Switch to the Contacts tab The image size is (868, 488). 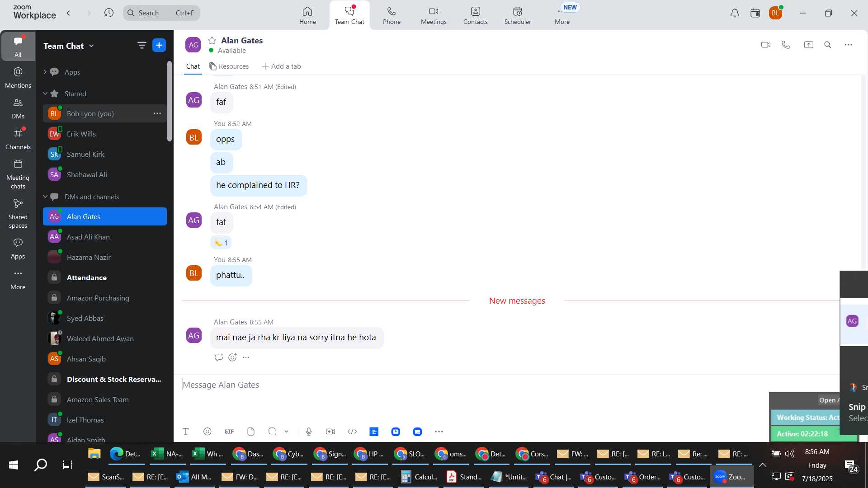475,15
